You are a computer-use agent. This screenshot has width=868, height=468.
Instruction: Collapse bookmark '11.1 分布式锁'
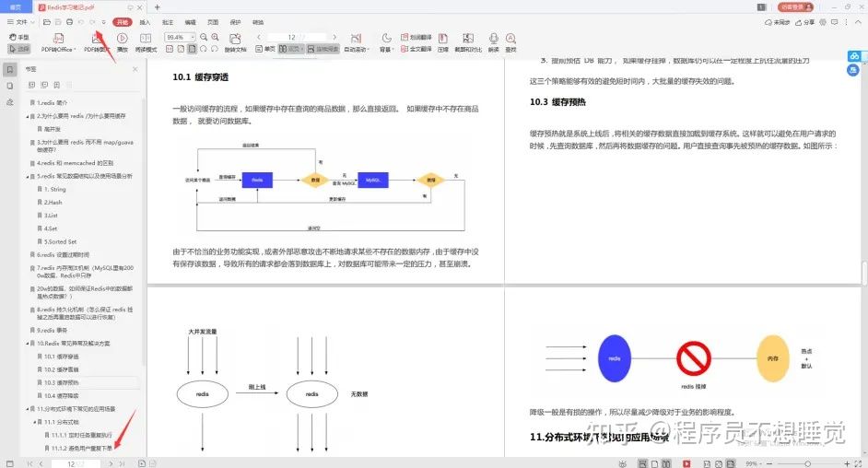(34, 422)
